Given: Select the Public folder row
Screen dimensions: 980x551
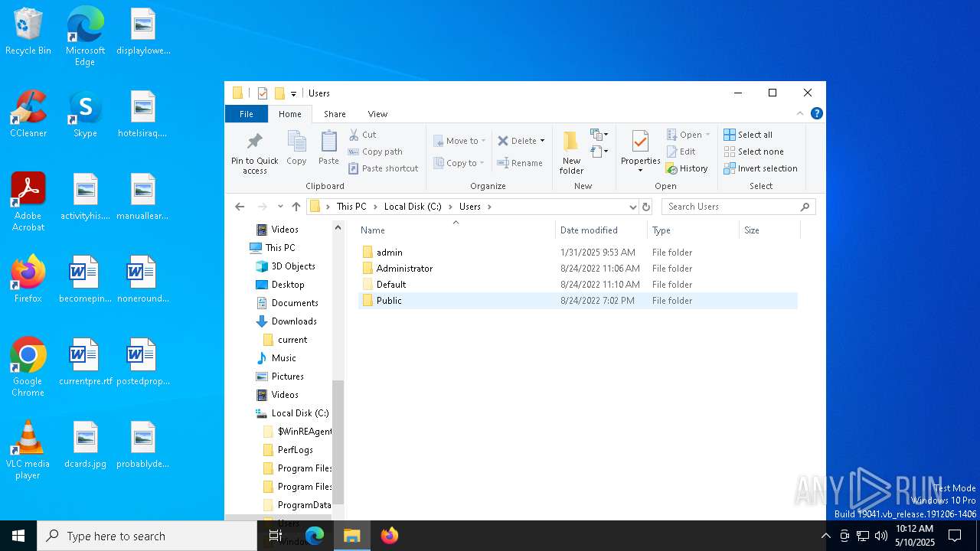Looking at the screenshot, I should 577,301.
